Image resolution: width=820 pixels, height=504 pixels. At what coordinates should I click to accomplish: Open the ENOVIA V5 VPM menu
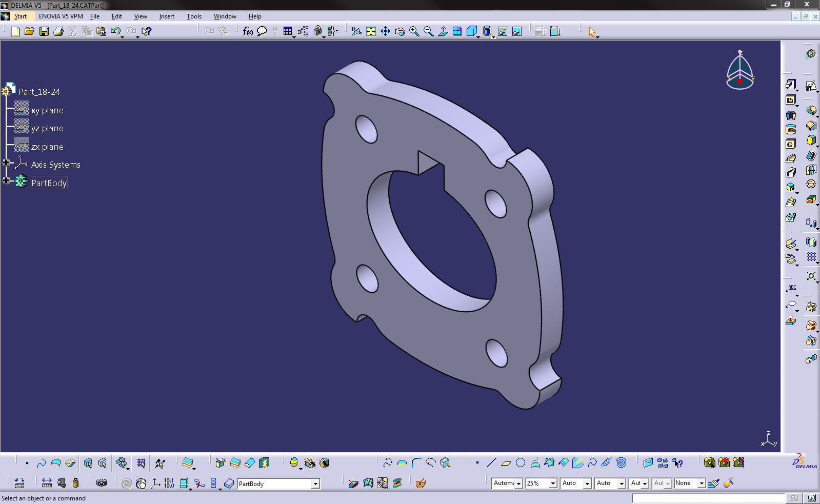61,16
